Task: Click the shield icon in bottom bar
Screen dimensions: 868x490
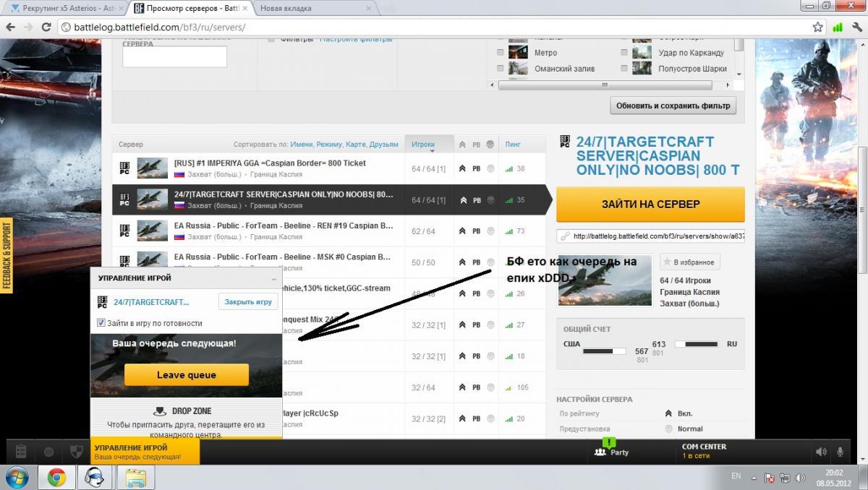Action: 77,452
